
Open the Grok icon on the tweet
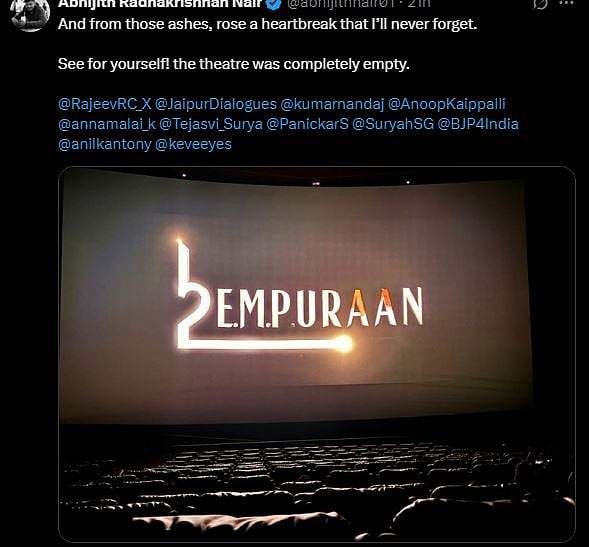tap(540, 4)
